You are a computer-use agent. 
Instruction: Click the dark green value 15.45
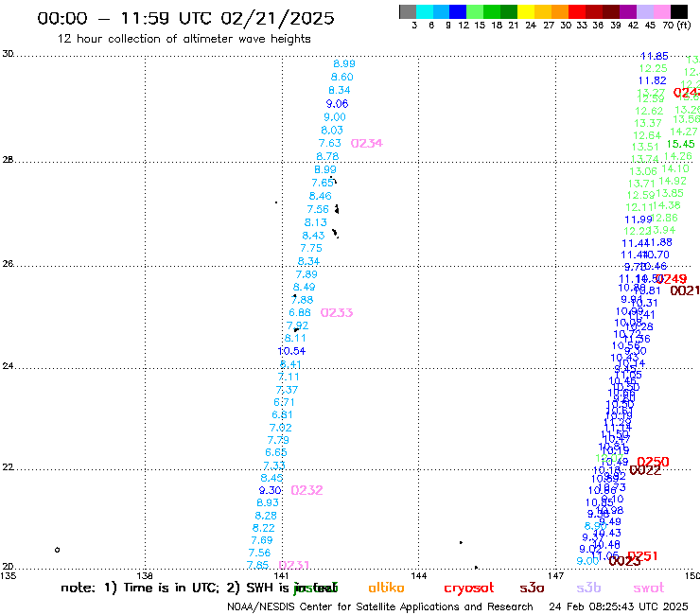681,144
